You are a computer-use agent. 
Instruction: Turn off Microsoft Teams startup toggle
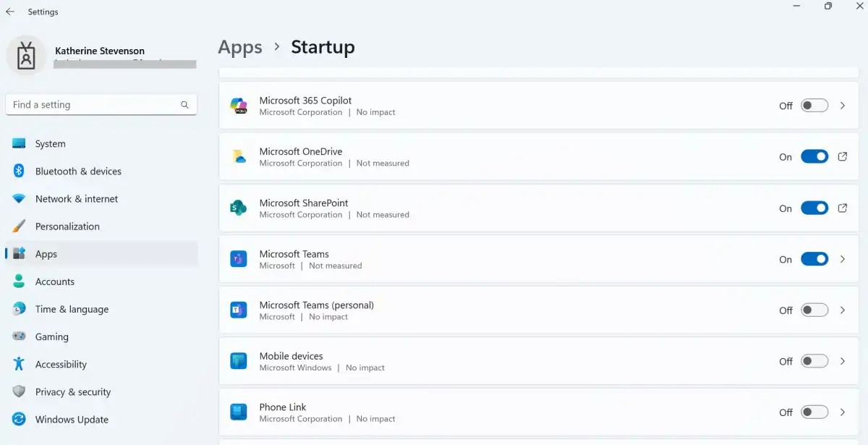[814, 259]
